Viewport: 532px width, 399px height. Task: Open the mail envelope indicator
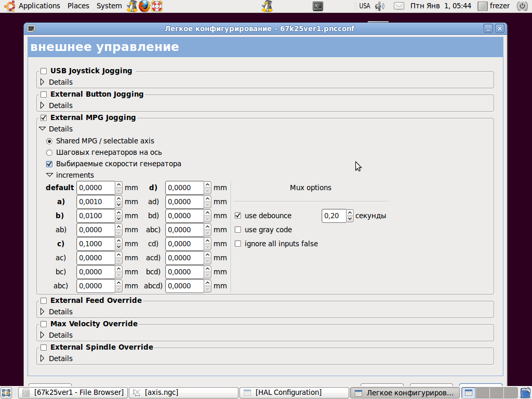click(x=398, y=6)
